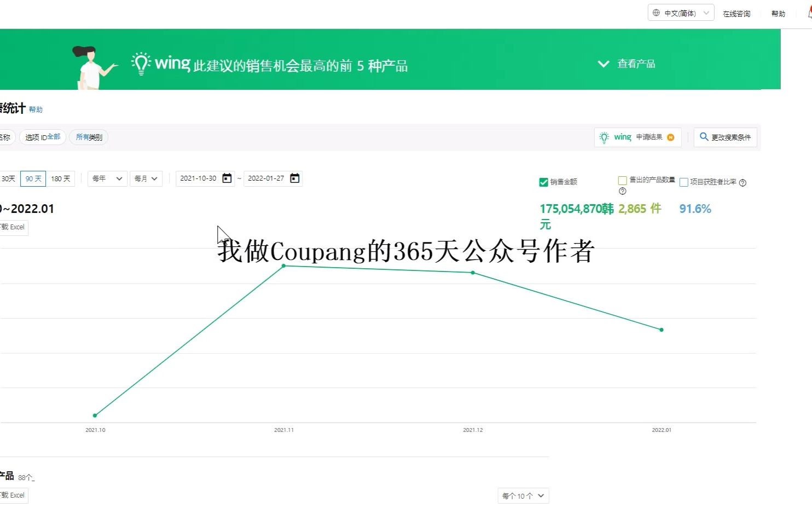Check the 售出的产品数量 checkbox

click(x=622, y=181)
